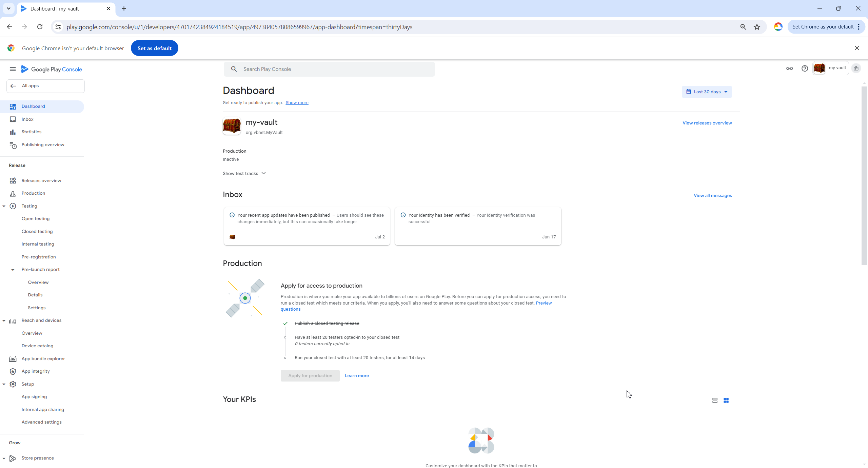Image resolution: width=868 pixels, height=468 pixels.
Task: Click the Statistics bar chart icon
Action: (x=13, y=132)
